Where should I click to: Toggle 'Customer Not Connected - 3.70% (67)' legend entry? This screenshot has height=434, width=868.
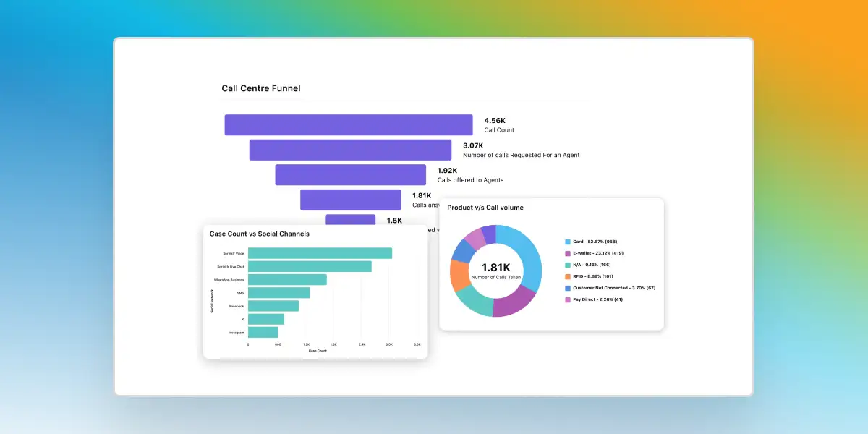610,288
